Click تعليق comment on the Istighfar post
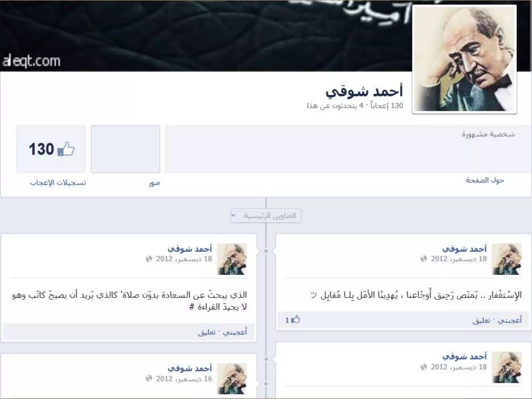Image resolution: width=532 pixels, height=399 pixels. tap(481, 321)
